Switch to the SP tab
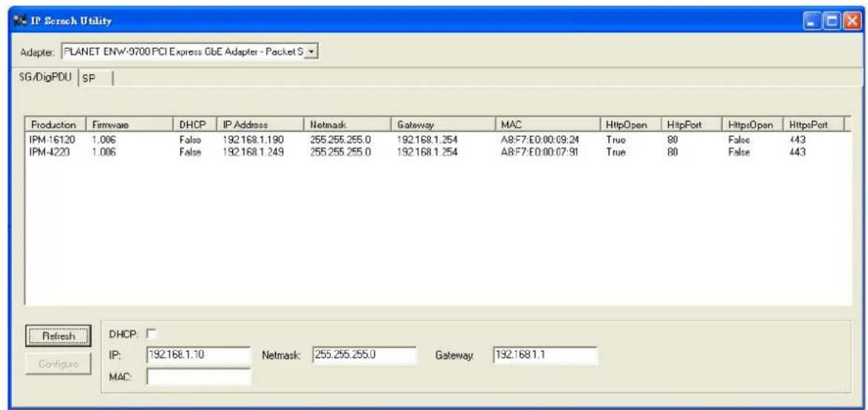Image resolution: width=868 pixels, height=410 pixels. tap(89, 79)
